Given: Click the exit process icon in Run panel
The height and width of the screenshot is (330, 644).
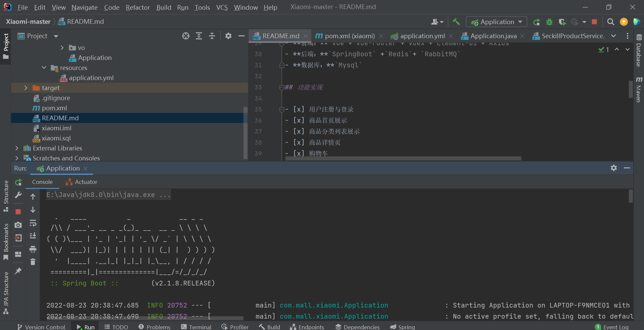Looking at the screenshot, I should click(x=18, y=238).
